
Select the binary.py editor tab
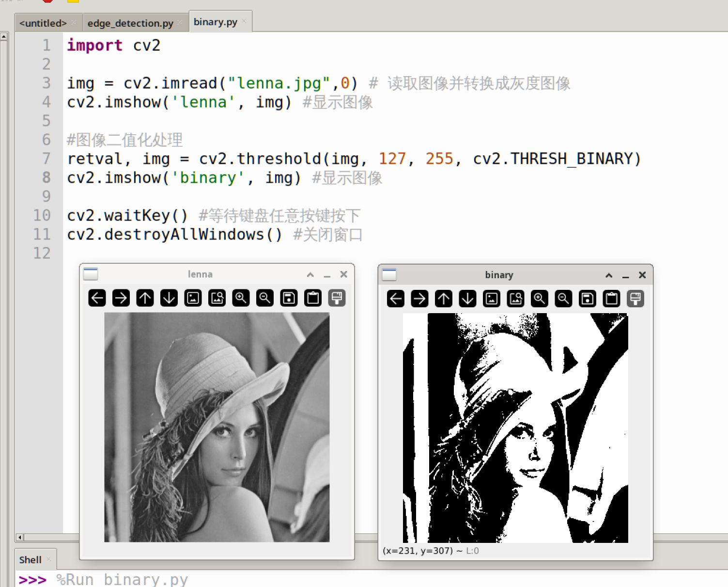point(216,22)
